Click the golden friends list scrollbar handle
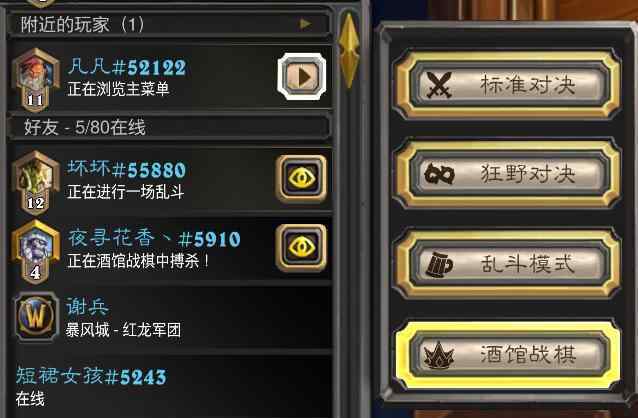Viewport: 638px width, 418px height. coord(349,49)
